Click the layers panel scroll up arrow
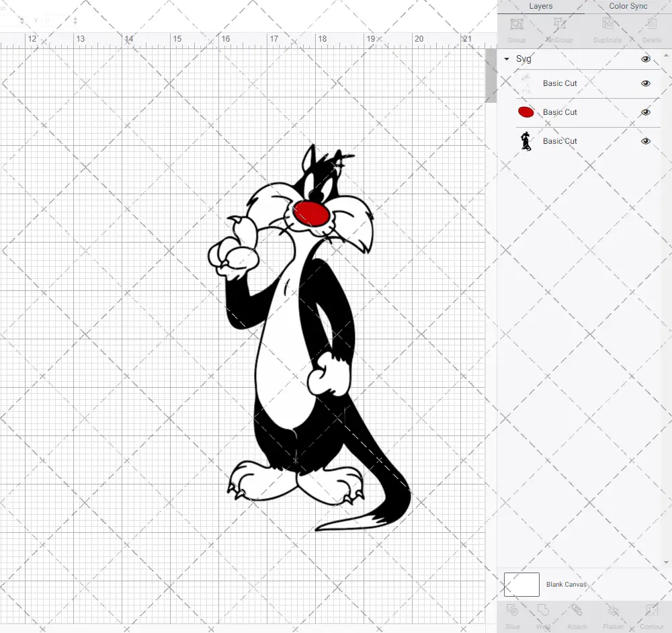The height and width of the screenshot is (633, 672). (666, 56)
